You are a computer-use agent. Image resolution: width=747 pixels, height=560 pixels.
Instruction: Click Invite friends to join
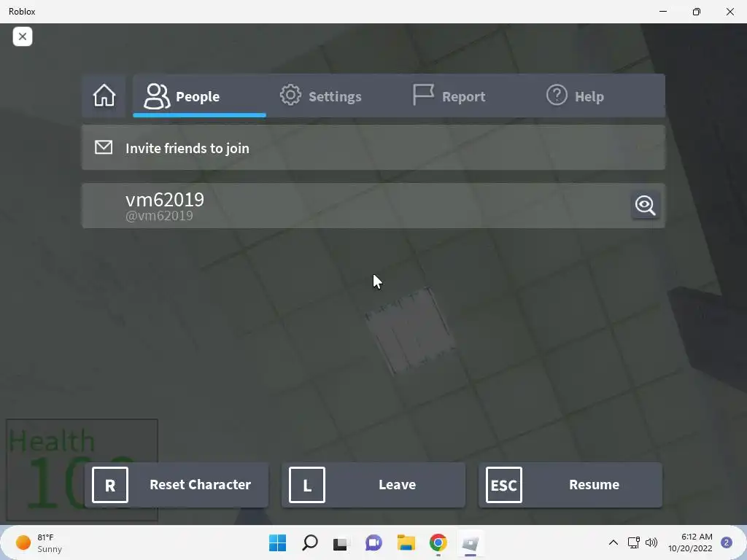click(x=373, y=147)
